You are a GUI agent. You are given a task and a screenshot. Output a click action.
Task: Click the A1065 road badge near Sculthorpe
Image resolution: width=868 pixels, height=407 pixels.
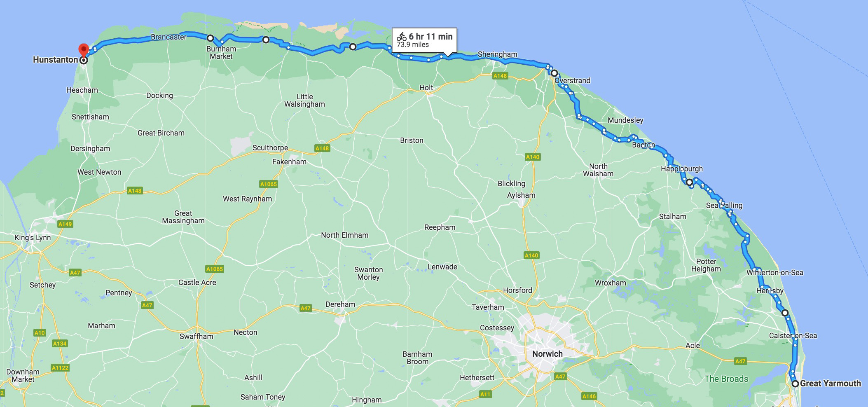click(268, 184)
